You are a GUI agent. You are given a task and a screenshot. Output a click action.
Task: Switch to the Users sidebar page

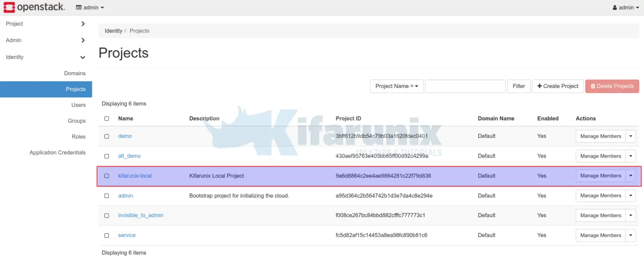point(78,105)
